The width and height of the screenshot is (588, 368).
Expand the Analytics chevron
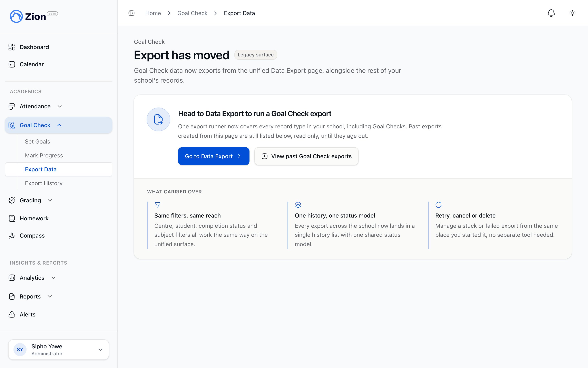click(53, 278)
